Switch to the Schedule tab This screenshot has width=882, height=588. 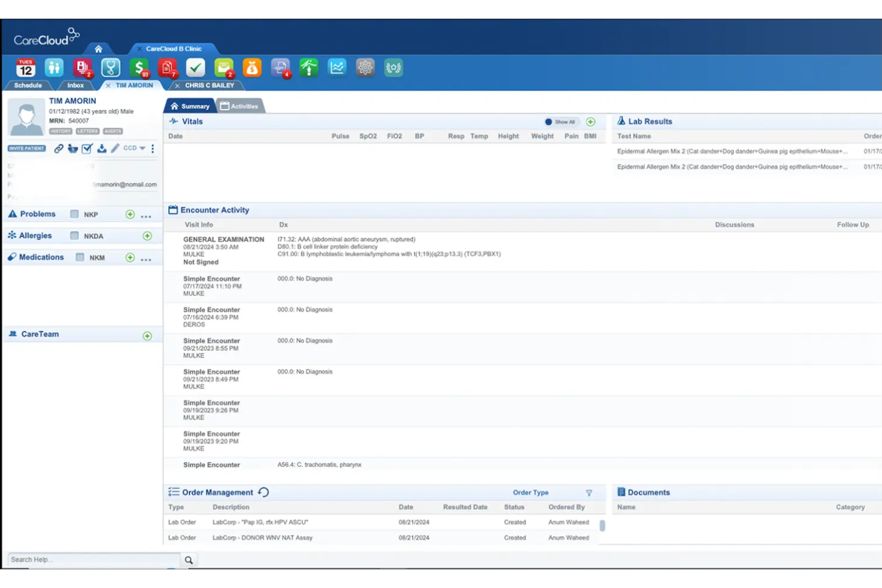point(28,85)
